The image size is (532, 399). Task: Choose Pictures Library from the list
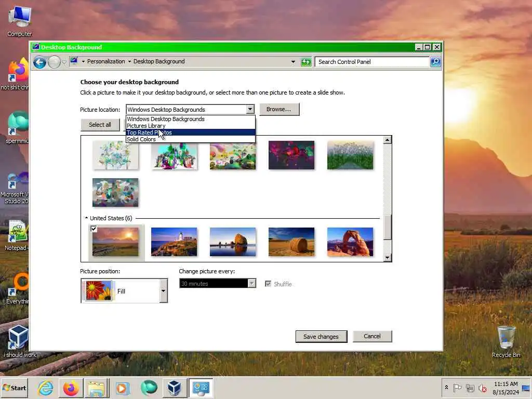click(190, 126)
